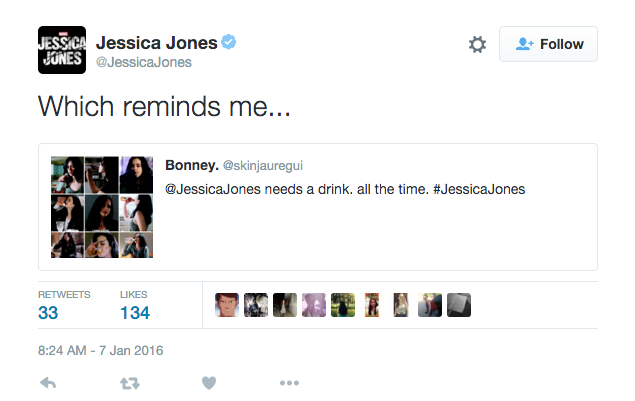
Task: View the 134 likes count
Action: (134, 313)
